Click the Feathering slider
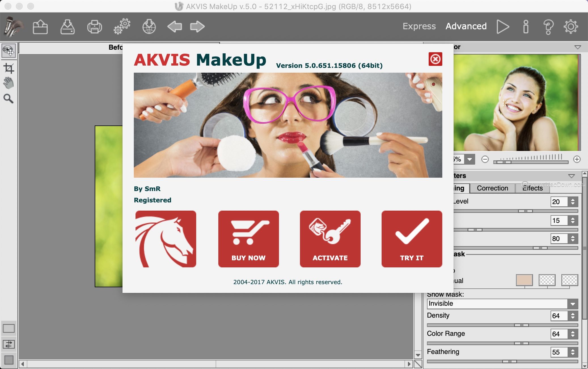 (502, 362)
